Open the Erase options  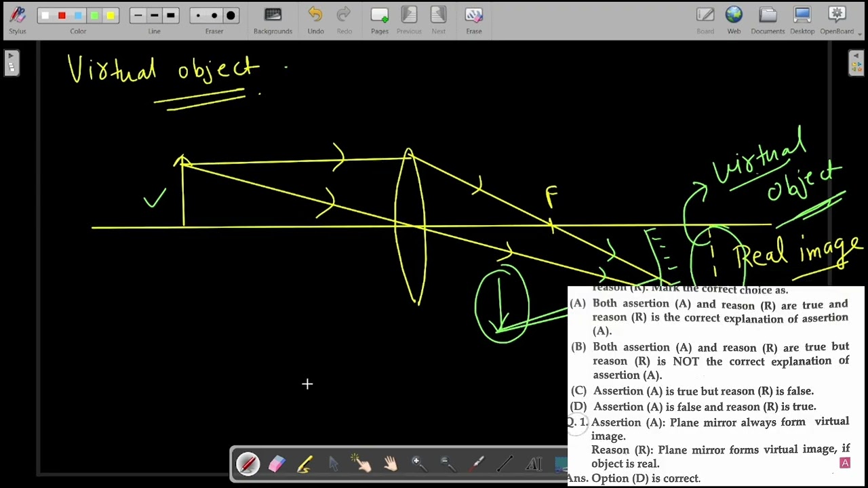(474, 20)
